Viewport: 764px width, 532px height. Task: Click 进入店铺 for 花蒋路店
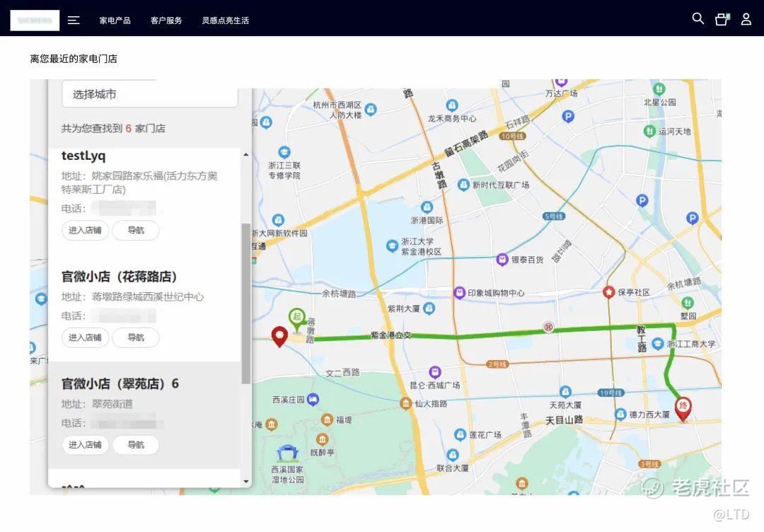86,337
